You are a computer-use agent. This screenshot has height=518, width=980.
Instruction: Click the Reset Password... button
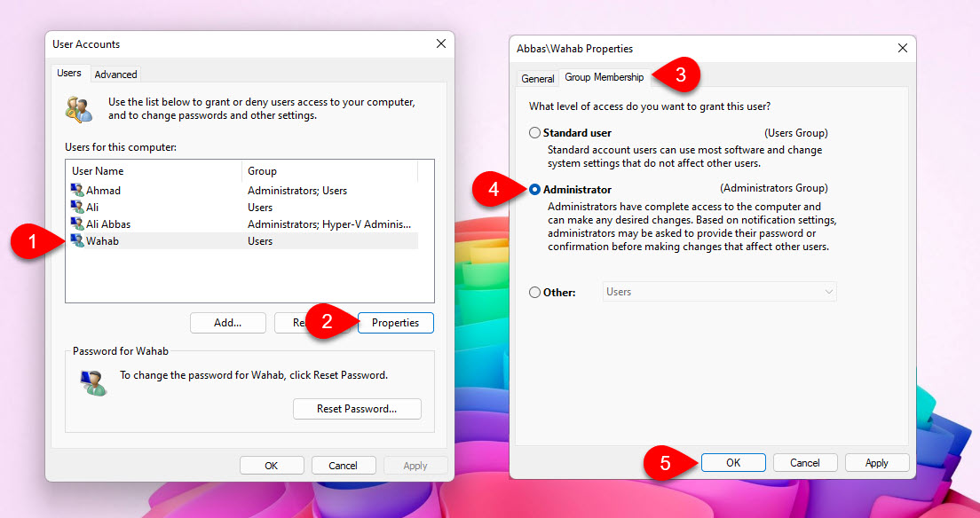pos(357,409)
